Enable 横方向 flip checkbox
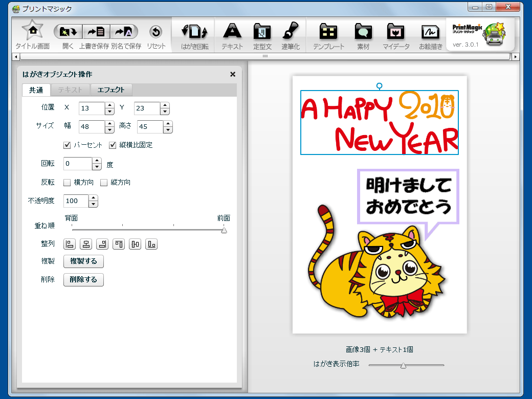The image size is (532, 399). (x=67, y=183)
